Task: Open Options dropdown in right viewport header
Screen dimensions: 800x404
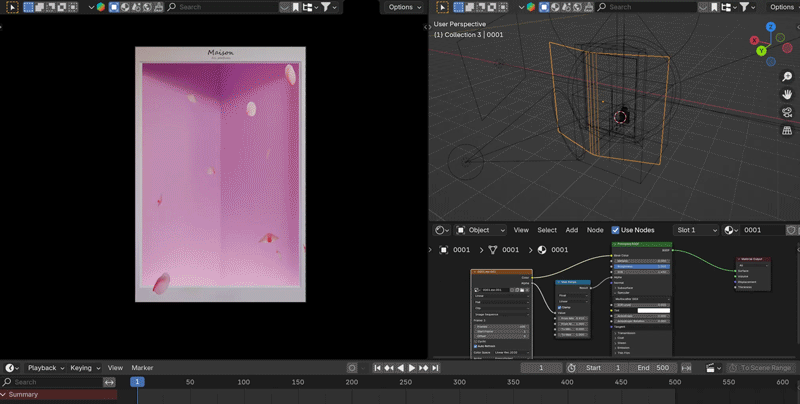Action: point(784,7)
